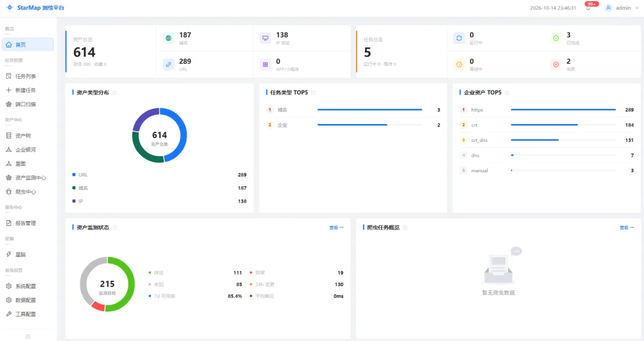Image resolution: width=644 pixels, height=341 pixels.
Task: Click info icon next to 资产监测状态
Action: point(114,227)
